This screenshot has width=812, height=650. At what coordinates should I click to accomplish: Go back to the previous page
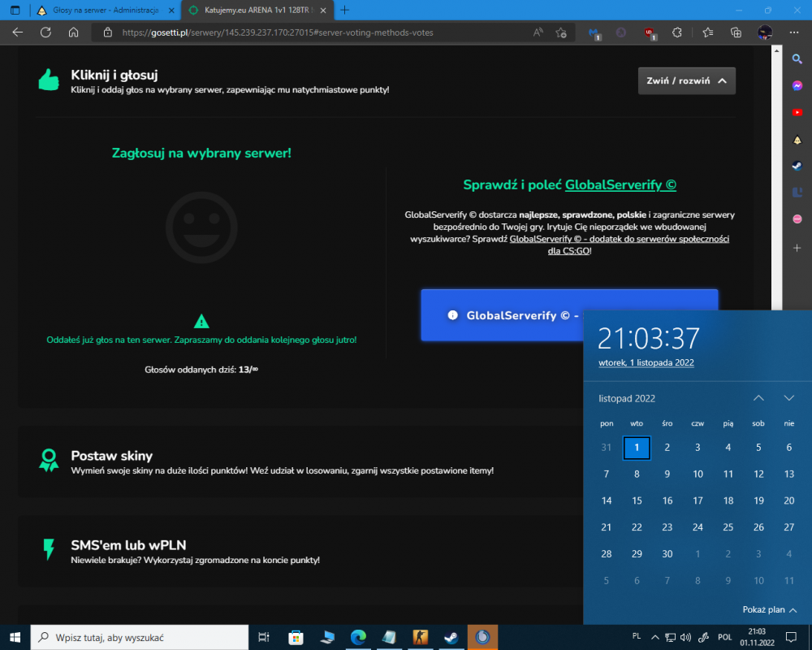tap(18, 32)
